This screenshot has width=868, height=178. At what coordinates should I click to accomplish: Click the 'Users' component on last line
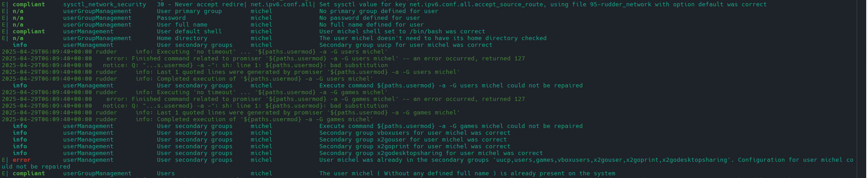tap(166, 173)
